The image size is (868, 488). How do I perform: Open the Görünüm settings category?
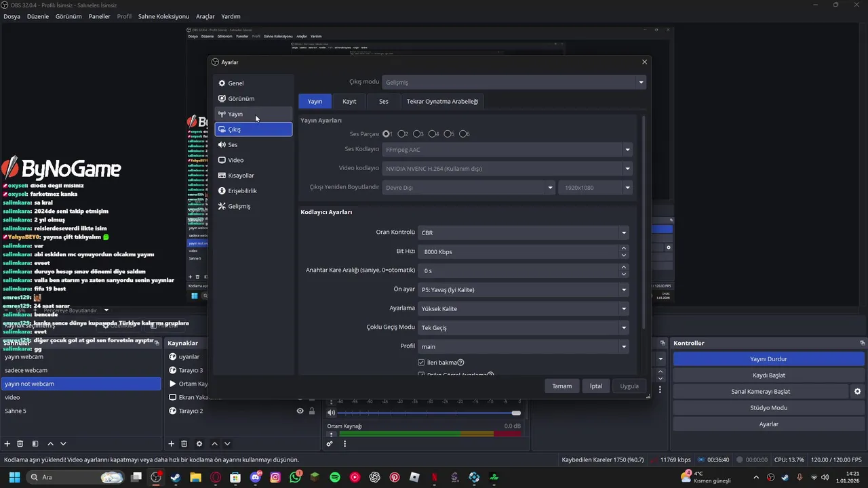tap(253, 98)
